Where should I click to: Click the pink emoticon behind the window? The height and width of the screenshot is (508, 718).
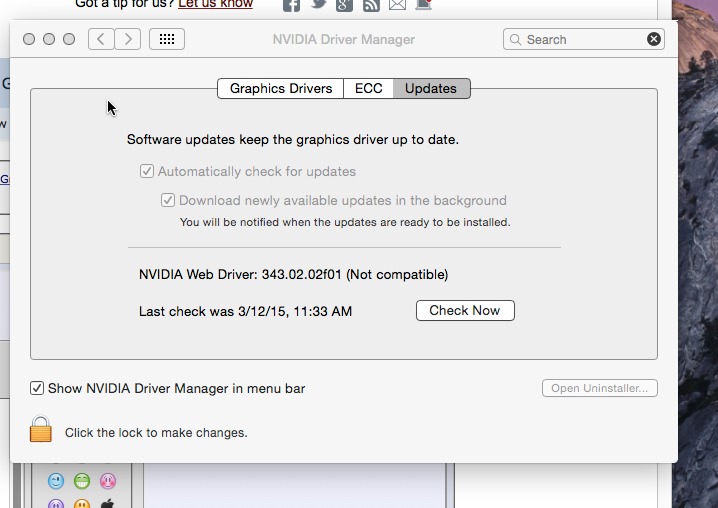click(108, 481)
